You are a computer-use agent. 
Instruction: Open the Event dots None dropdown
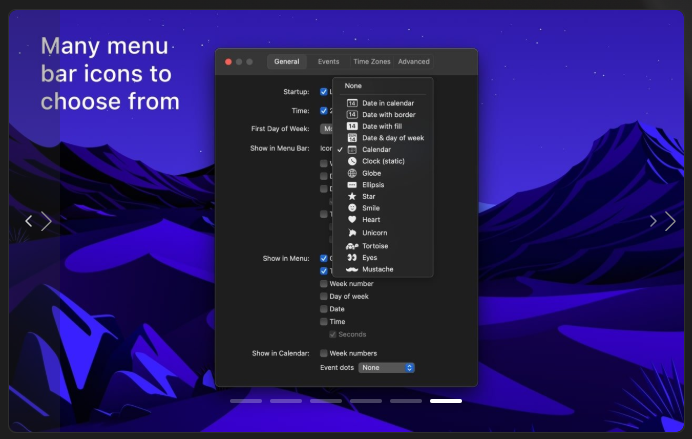click(386, 368)
